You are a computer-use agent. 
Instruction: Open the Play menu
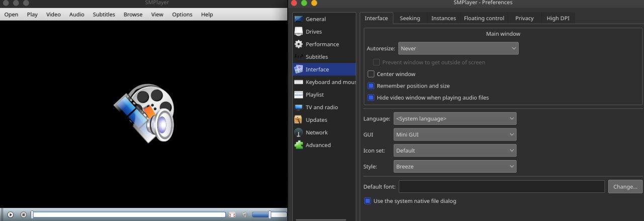pyautogui.click(x=32, y=15)
